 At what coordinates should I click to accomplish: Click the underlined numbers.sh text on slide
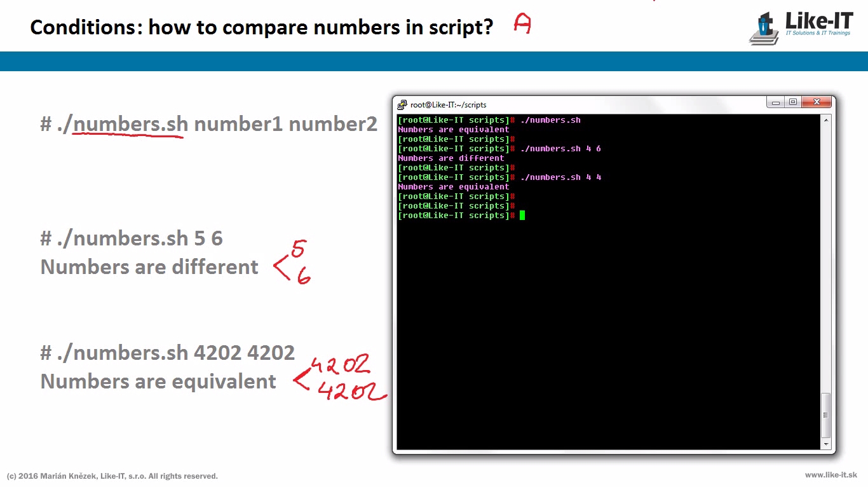(130, 124)
